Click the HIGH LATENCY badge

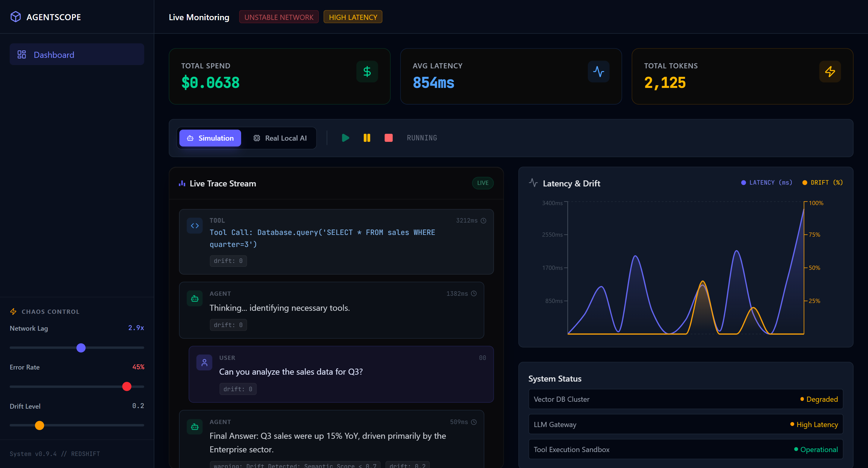tap(352, 17)
